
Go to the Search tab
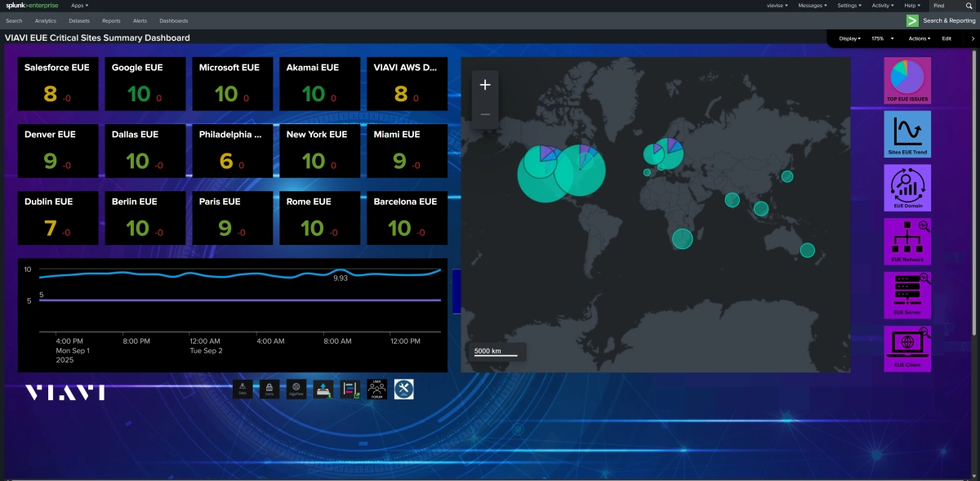[14, 20]
